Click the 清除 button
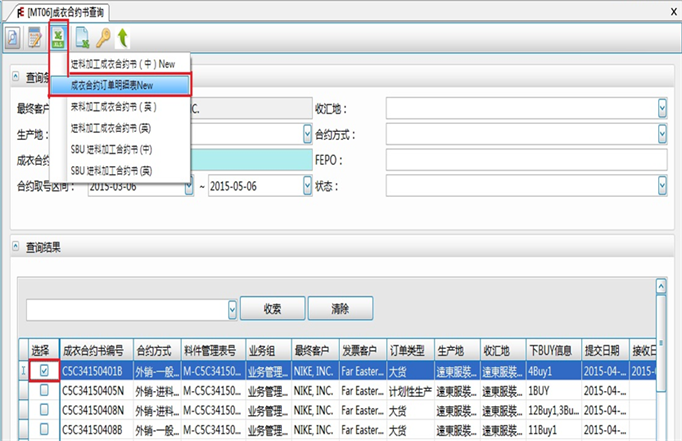682x441 pixels. pos(340,309)
